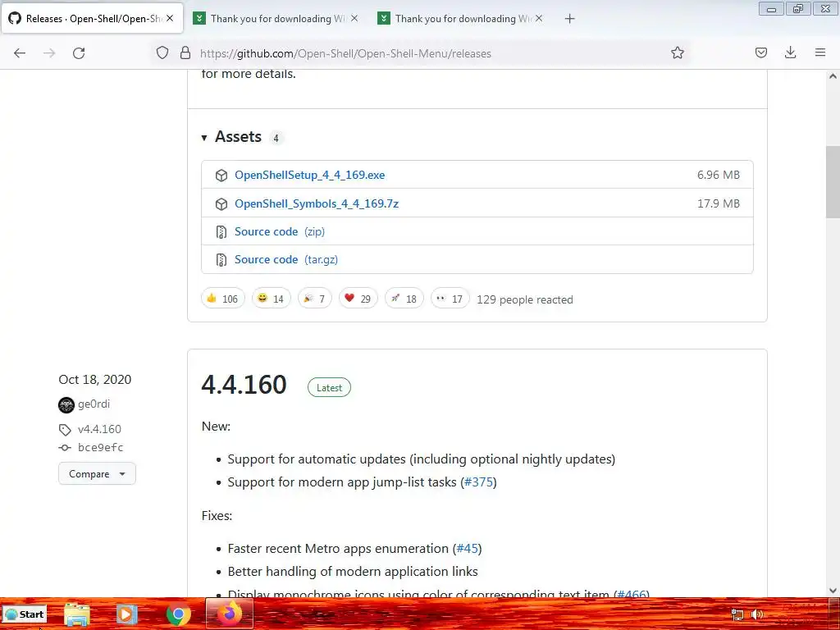This screenshot has width=840, height=630.
Task: Click the Latest badge
Action: [x=329, y=387]
